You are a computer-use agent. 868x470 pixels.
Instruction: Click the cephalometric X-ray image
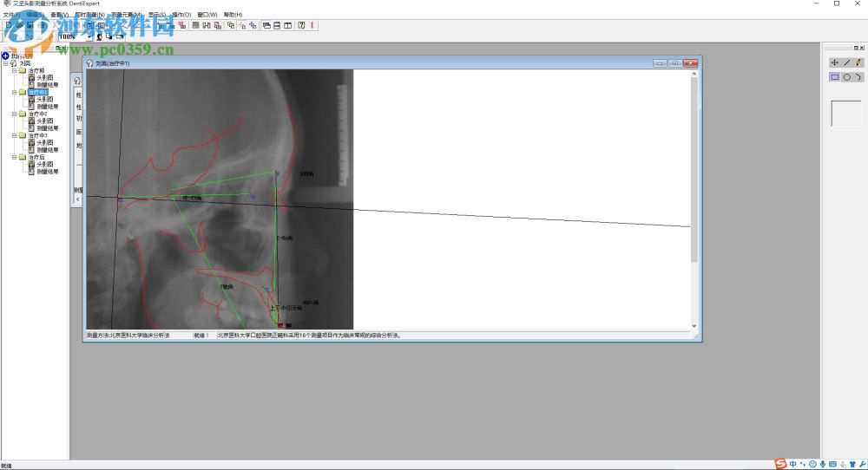220,199
